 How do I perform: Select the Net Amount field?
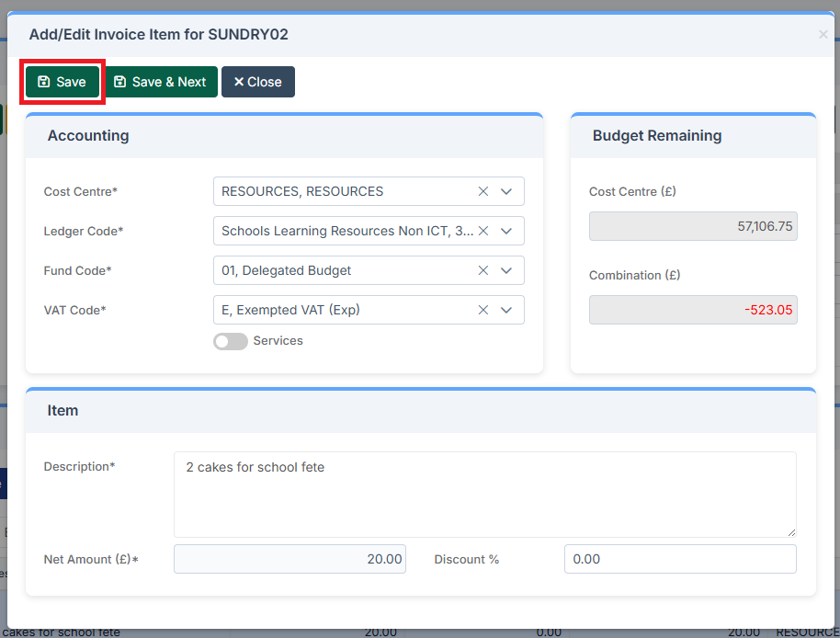289,559
